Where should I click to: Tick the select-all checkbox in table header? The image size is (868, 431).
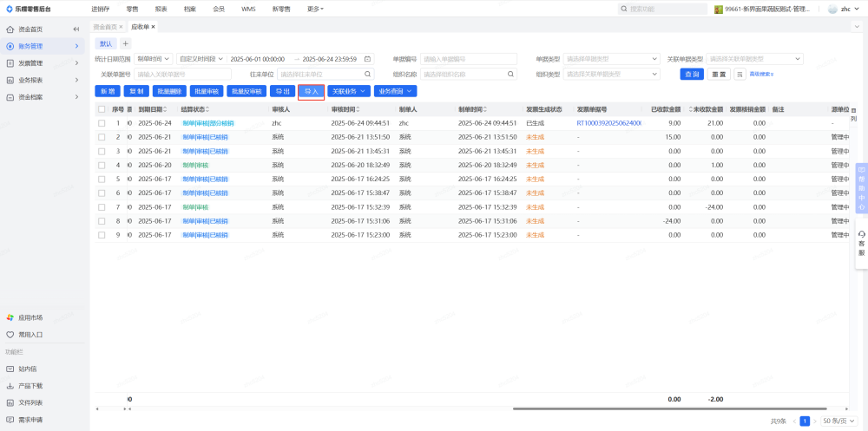tap(102, 109)
